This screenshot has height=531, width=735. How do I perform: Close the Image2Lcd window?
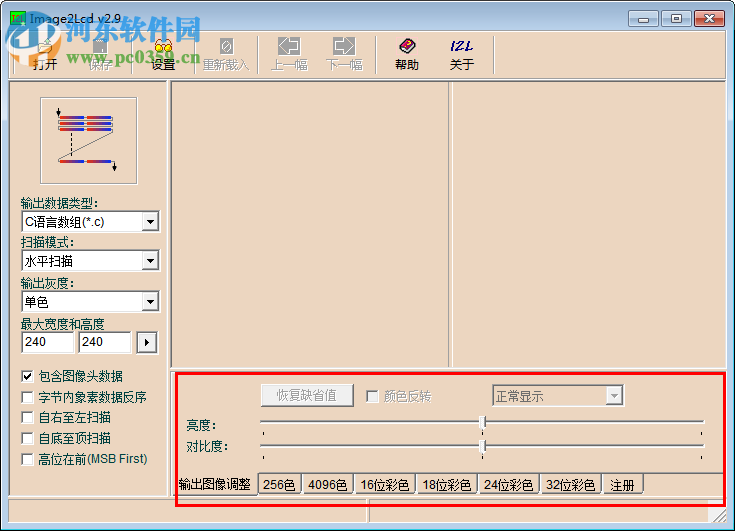coord(710,19)
